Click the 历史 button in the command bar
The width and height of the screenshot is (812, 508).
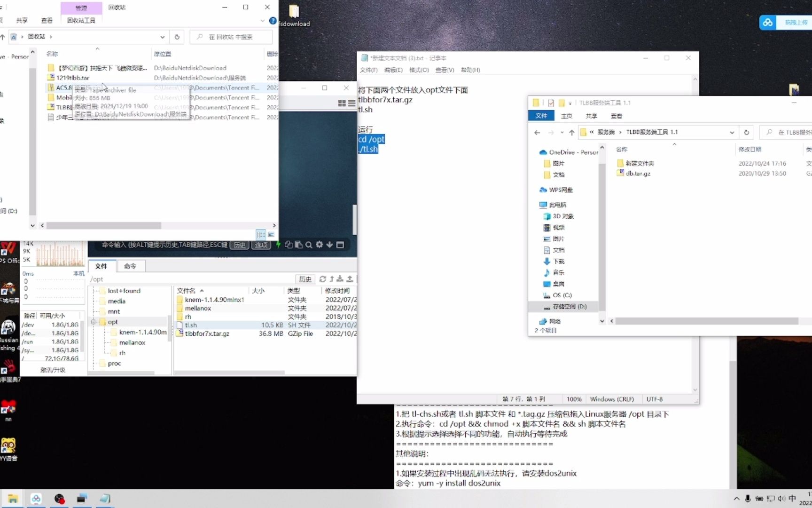pyautogui.click(x=240, y=245)
